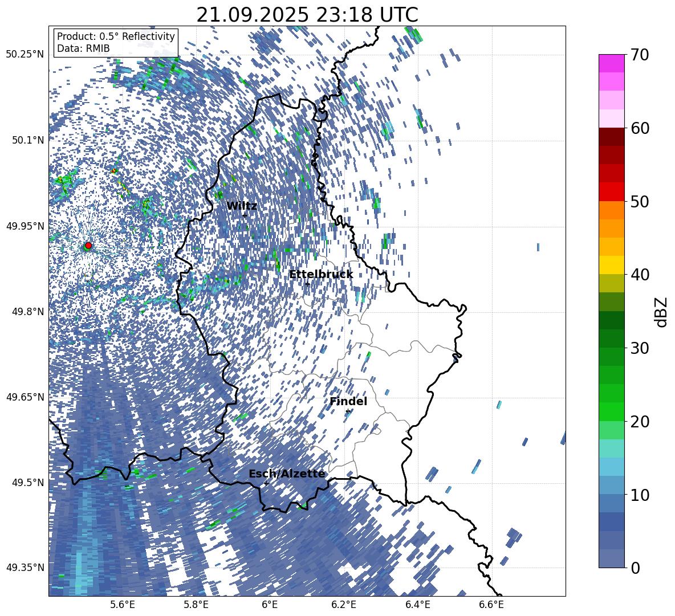The image size is (675, 616).
Task: Click the Findel location cross marker
Action: pos(348,411)
